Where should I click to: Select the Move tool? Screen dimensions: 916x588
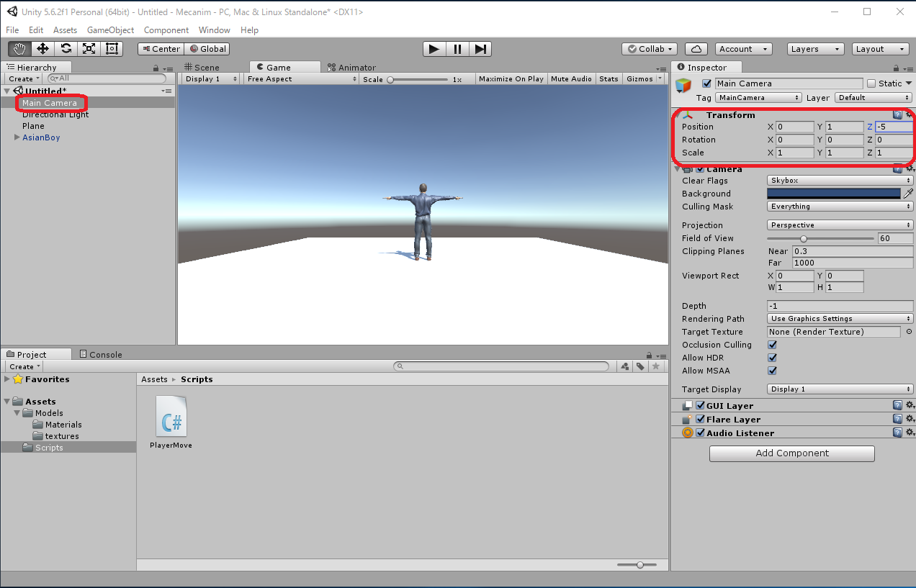click(x=42, y=49)
